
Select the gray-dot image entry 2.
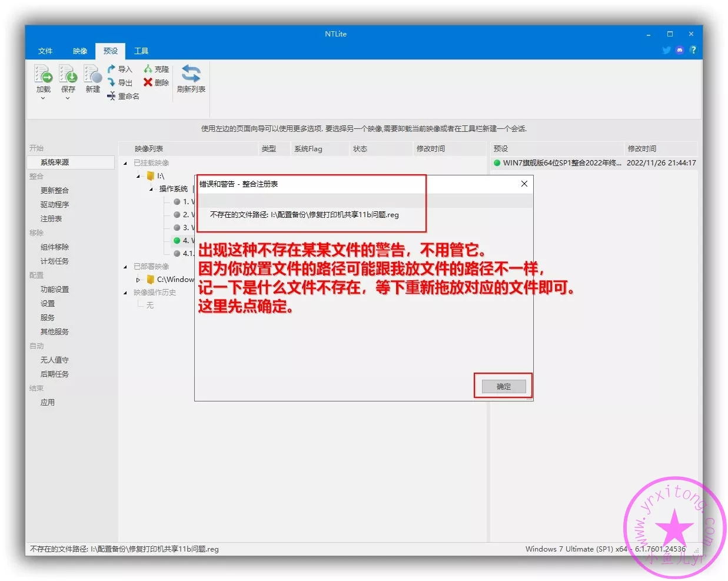[177, 215]
